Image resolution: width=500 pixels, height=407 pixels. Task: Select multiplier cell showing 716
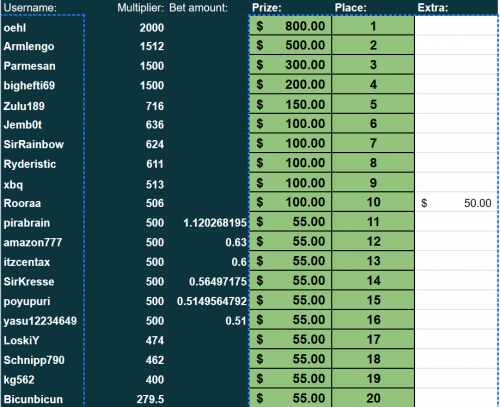(x=125, y=105)
